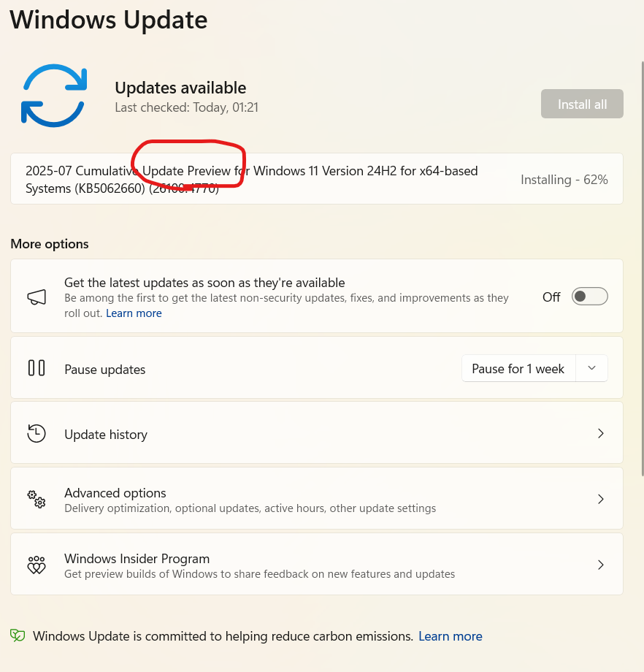Click Pause for 1 week button
This screenshot has width=644, height=672.
click(x=518, y=369)
